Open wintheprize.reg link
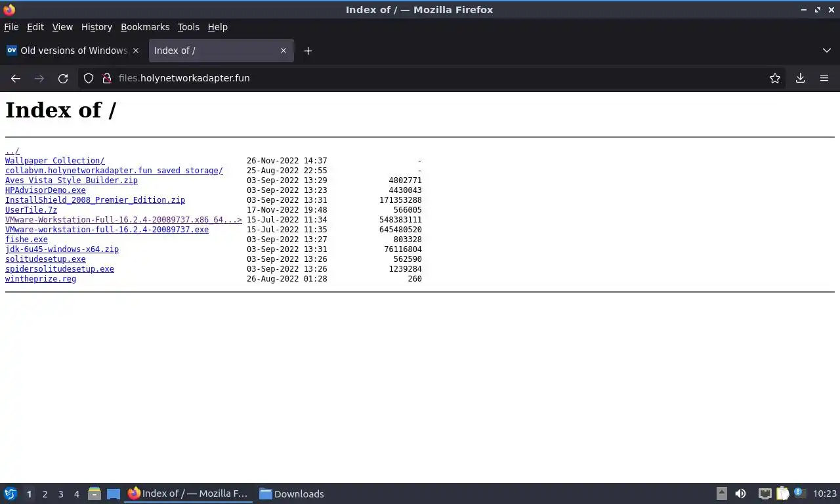This screenshot has width=840, height=504. (41, 279)
